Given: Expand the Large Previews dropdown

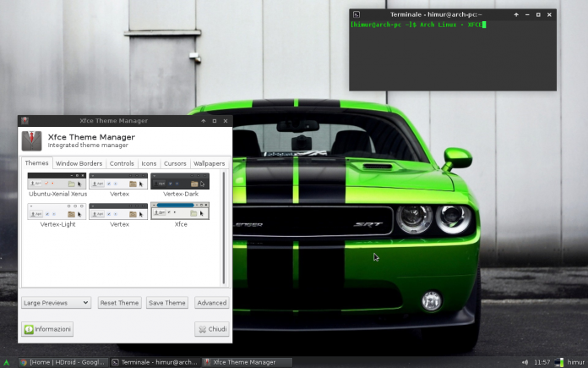Looking at the screenshot, I should (x=57, y=303).
